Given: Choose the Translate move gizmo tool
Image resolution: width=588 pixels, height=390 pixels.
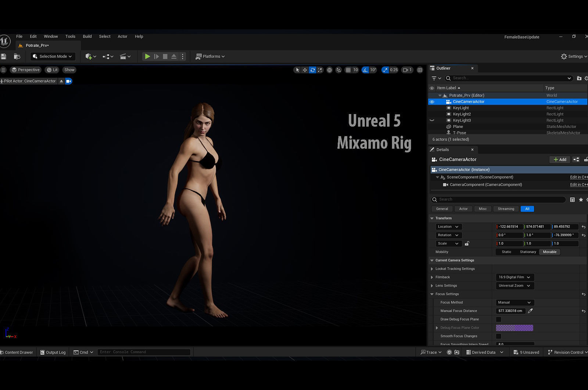Looking at the screenshot, I should pos(305,70).
